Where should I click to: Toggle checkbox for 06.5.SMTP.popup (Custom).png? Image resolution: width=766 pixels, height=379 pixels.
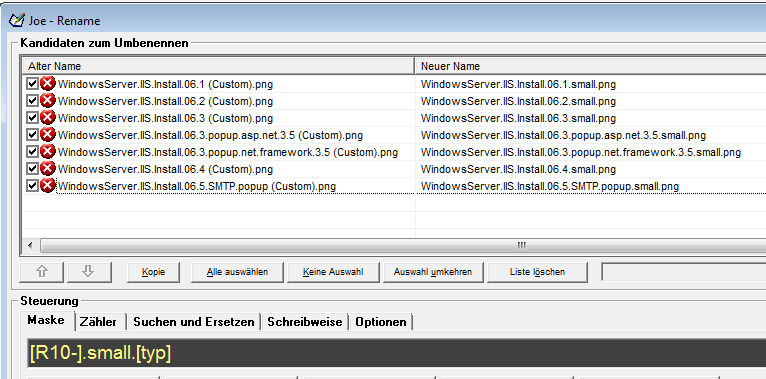(32, 186)
